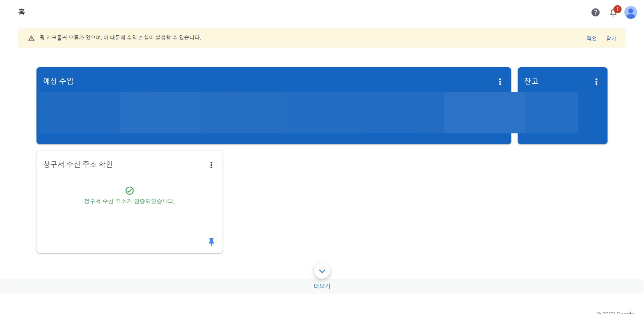Click 작업 in the alert banner
The width and height of the screenshot is (644, 314).
coord(591,38)
